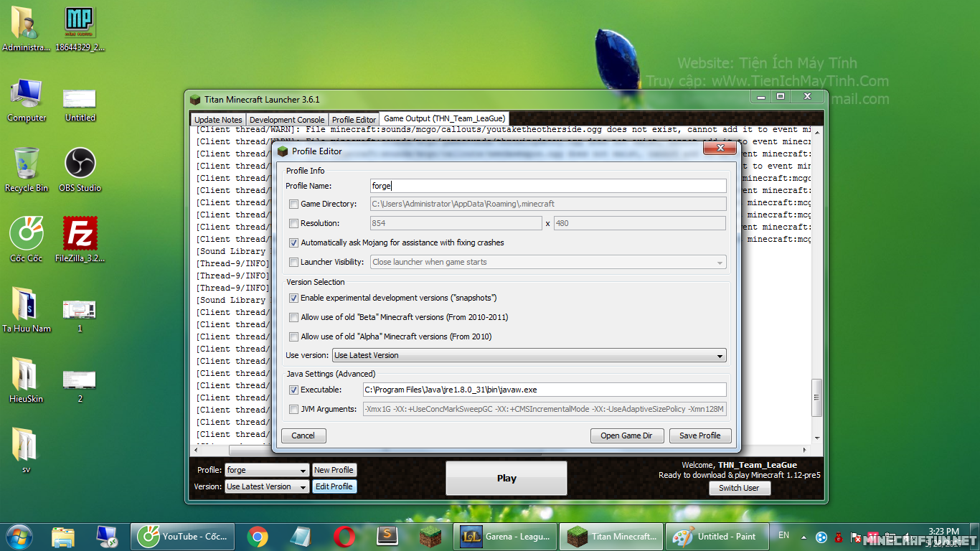The image size is (980, 551).
Task: Open Version dropdown in launcher footer
Action: [266, 486]
